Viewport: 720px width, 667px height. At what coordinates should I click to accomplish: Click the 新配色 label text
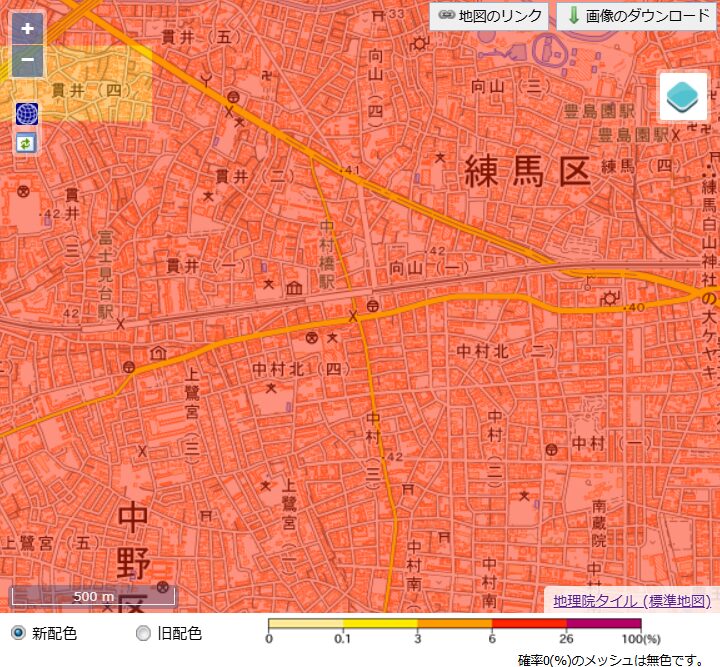pos(54,633)
